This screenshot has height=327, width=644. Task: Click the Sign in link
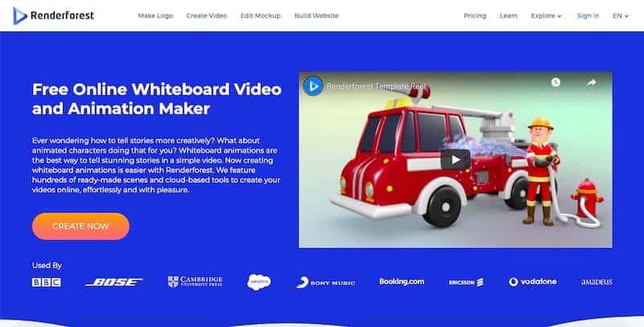pyautogui.click(x=588, y=15)
